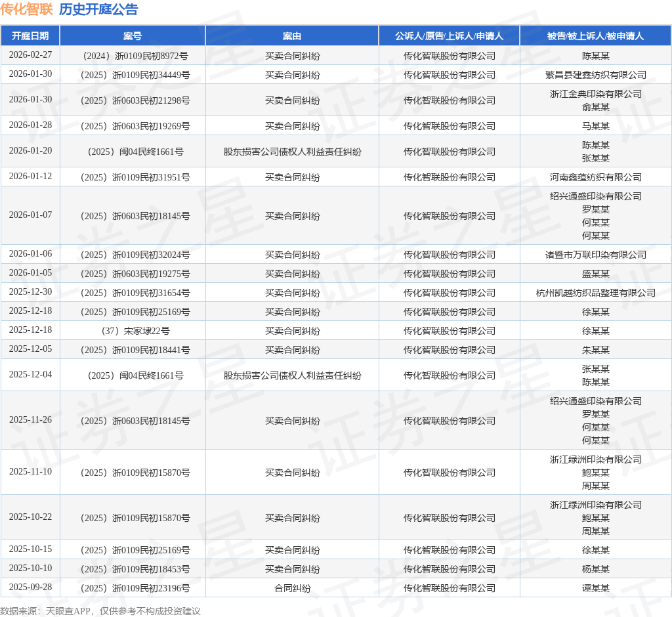This screenshot has height=617, width=672.
Task: Click 鲍某某 in 2025-10-22 row
Action: coord(596,518)
